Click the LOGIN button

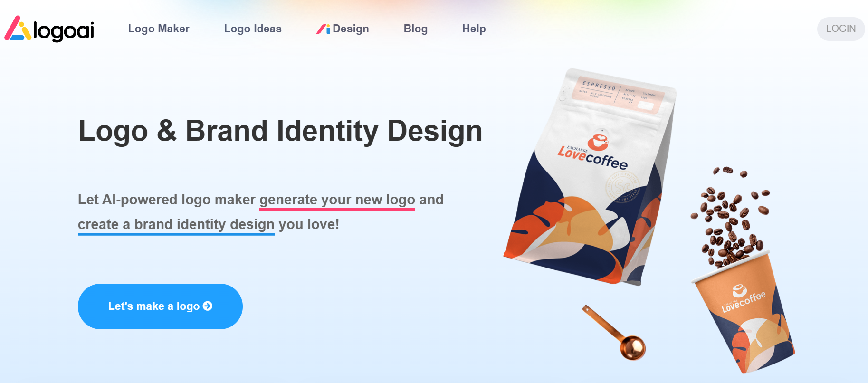pyautogui.click(x=841, y=29)
